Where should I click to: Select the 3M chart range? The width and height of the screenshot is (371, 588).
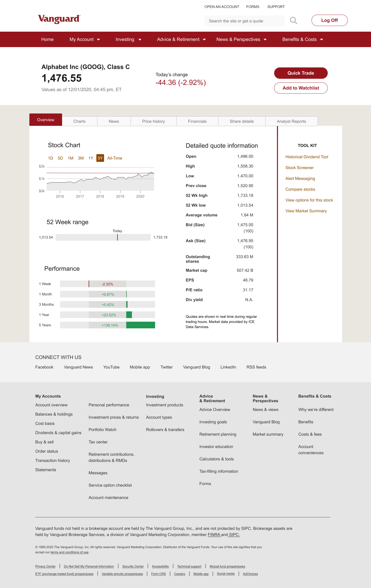[81, 158]
